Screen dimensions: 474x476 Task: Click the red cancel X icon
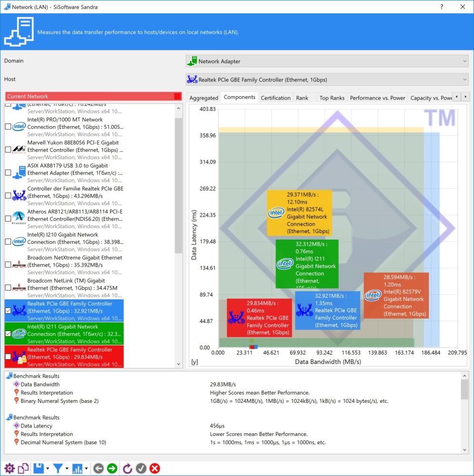point(155,468)
